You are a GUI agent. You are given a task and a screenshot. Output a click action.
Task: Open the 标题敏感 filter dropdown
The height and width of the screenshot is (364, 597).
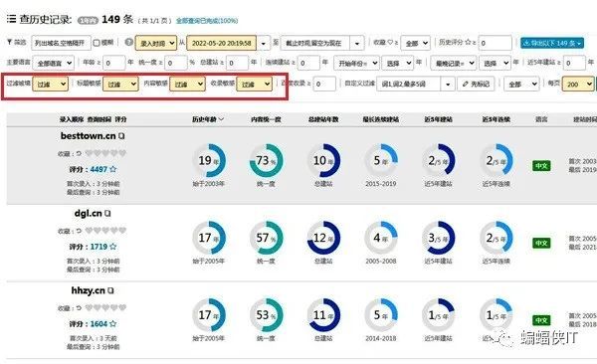(x=120, y=84)
